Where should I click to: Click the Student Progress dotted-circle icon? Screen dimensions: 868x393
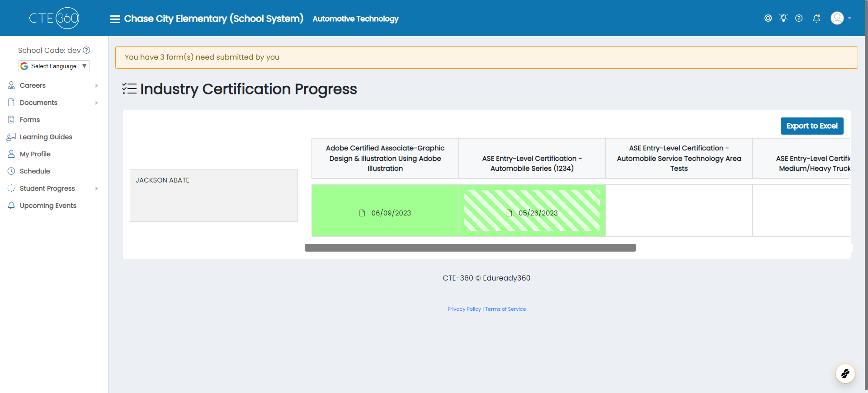click(x=11, y=188)
